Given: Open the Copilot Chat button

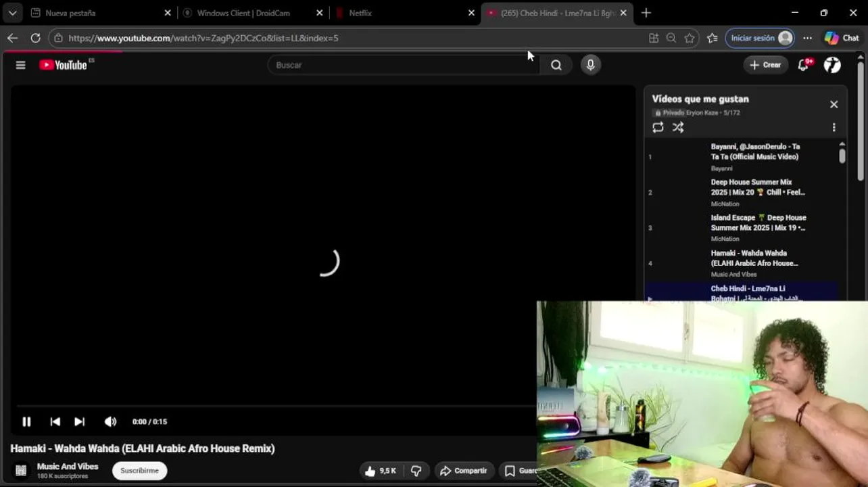Looking at the screenshot, I should pos(842,38).
